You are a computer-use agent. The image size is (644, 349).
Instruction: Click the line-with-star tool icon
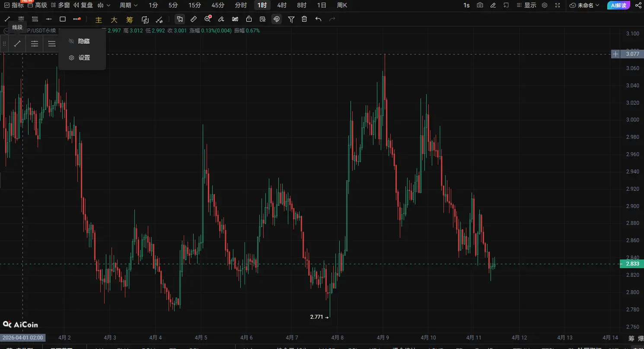click(159, 19)
